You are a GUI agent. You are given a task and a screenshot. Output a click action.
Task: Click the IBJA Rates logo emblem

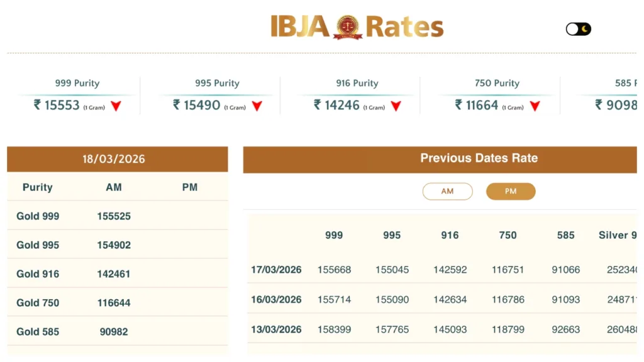[x=348, y=27]
